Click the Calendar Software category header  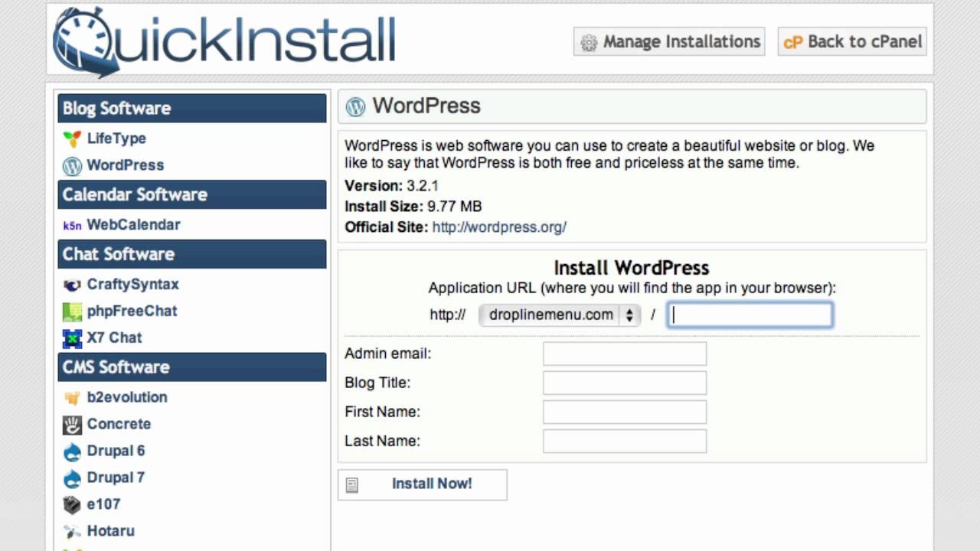pos(192,194)
